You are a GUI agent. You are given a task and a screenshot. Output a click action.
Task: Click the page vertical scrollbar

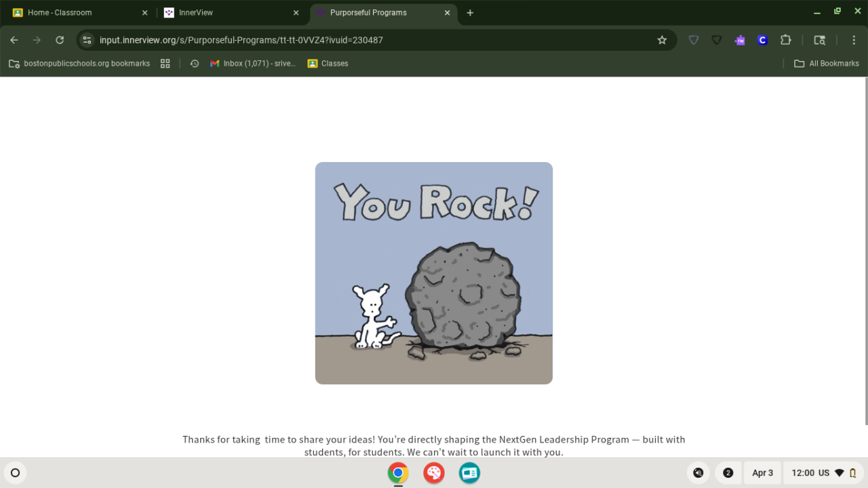[x=865, y=251]
